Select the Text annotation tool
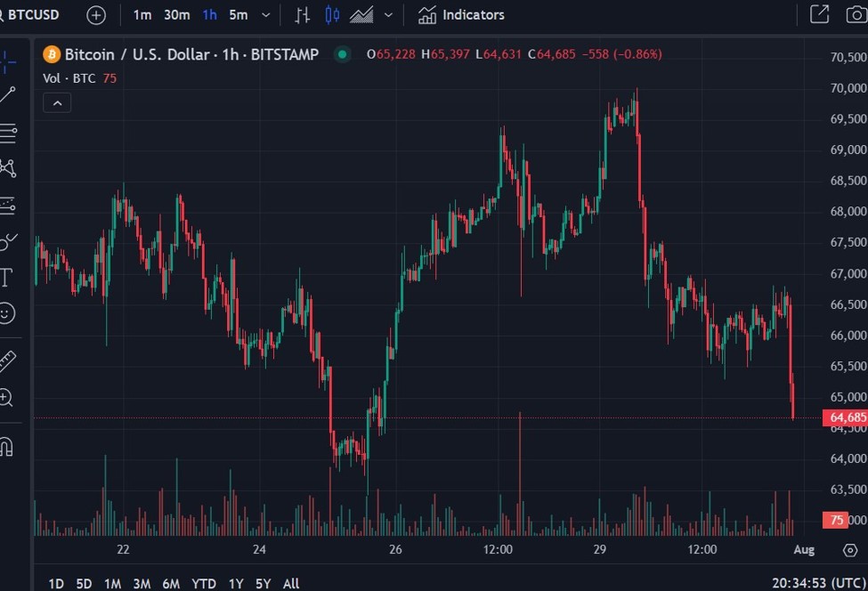 [9, 277]
